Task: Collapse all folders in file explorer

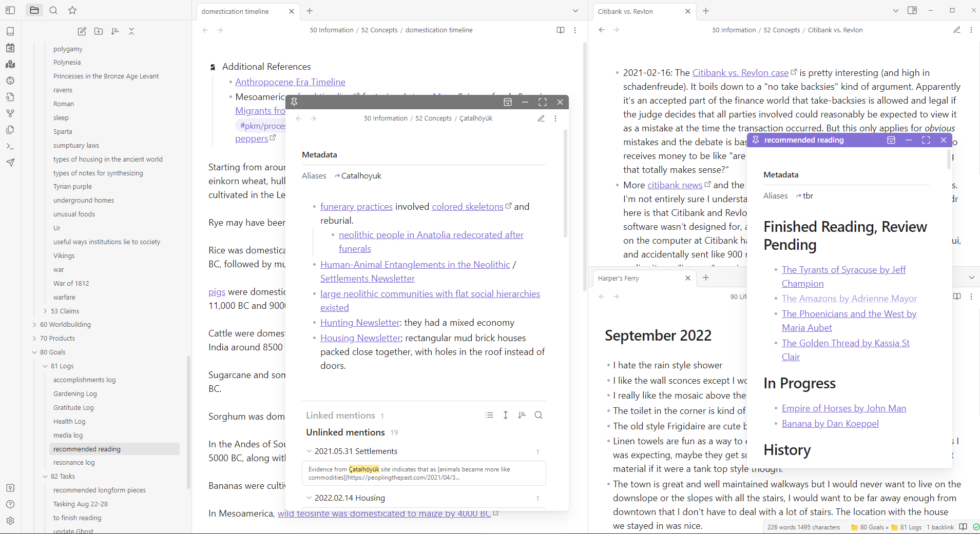Action: click(131, 31)
